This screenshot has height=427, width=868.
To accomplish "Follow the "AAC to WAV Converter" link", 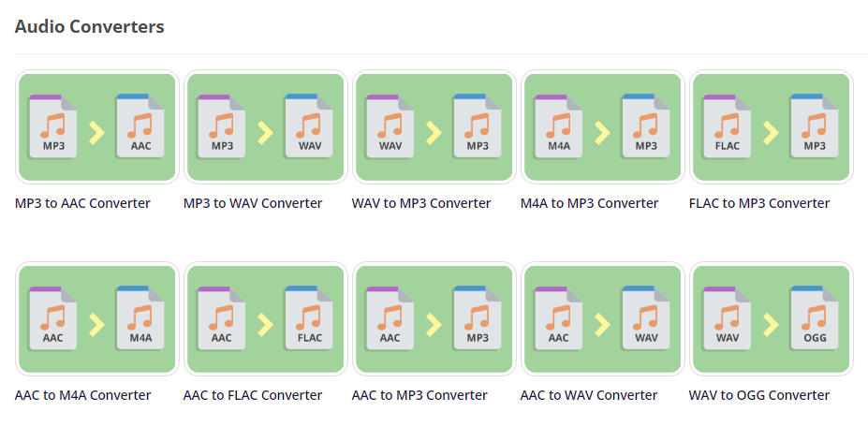I will pyautogui.click(x=589, y=395).
